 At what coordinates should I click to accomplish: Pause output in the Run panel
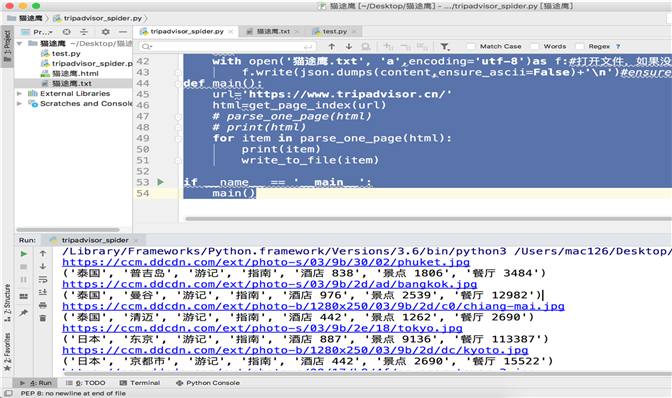pyautogui.click(x=24, y=279)
